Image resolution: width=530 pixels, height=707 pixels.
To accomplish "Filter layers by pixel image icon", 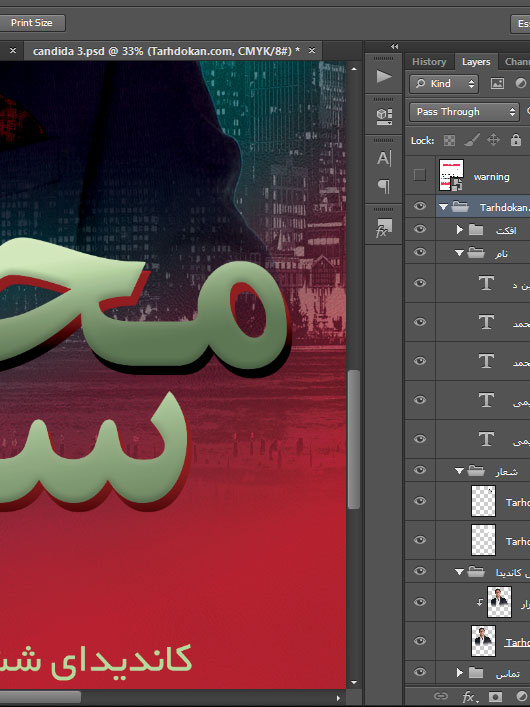I will point(497,83).
